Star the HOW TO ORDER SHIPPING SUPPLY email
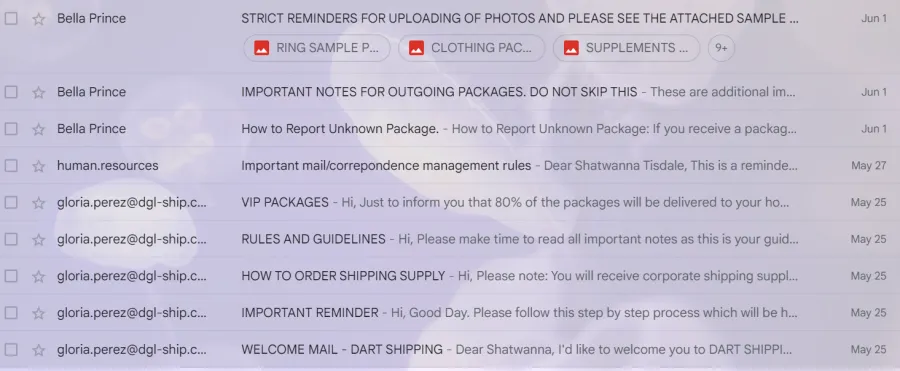Screen dimensions: 900x371 click(x=38, y=276)
